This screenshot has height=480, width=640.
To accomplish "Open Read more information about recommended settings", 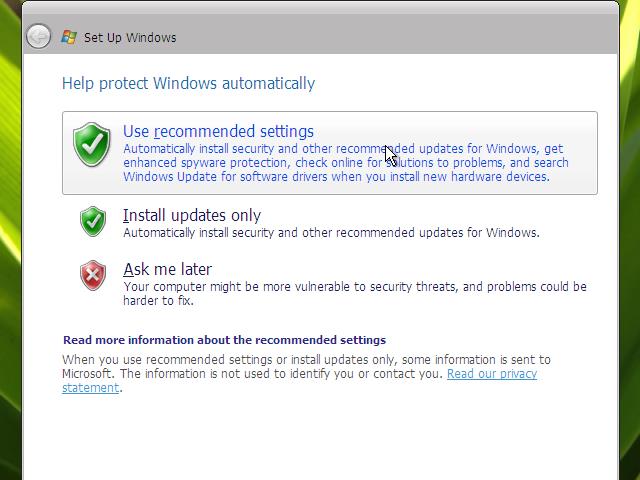I will click(x=224, y=340).
